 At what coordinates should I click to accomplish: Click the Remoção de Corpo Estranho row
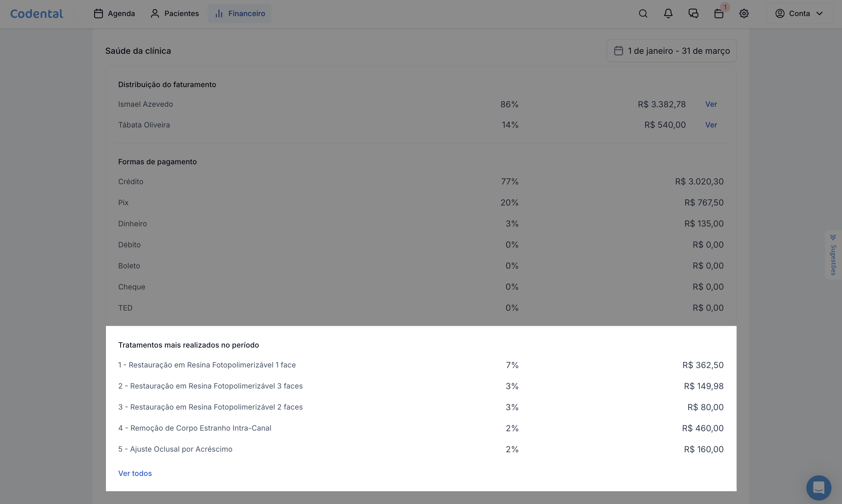195,428
